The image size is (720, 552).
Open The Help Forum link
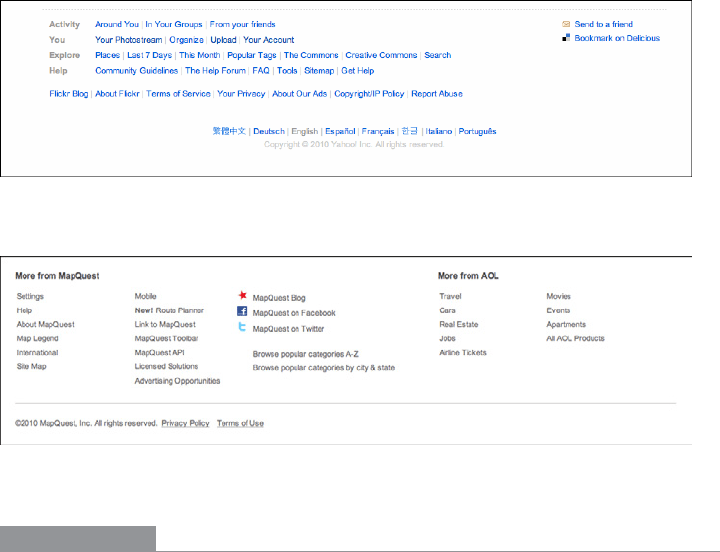coord(215,72)
